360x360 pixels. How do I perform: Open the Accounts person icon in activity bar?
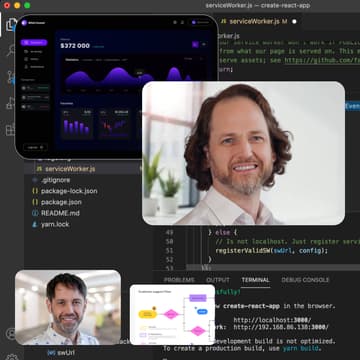11,333
